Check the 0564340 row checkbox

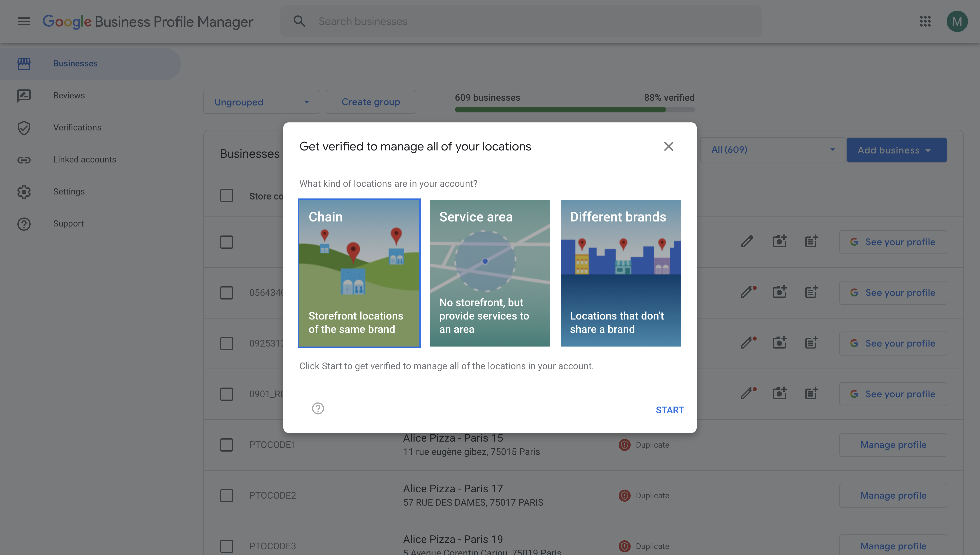(227, 293)
